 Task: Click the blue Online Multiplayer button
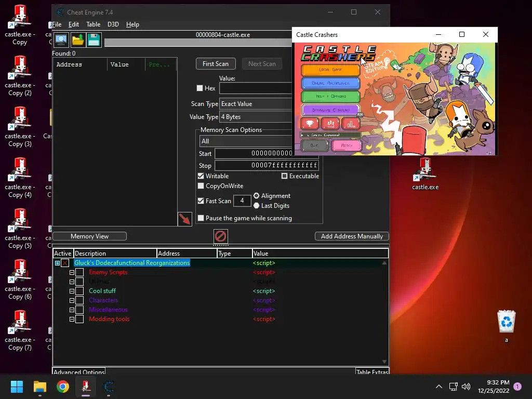pos(330,83)
